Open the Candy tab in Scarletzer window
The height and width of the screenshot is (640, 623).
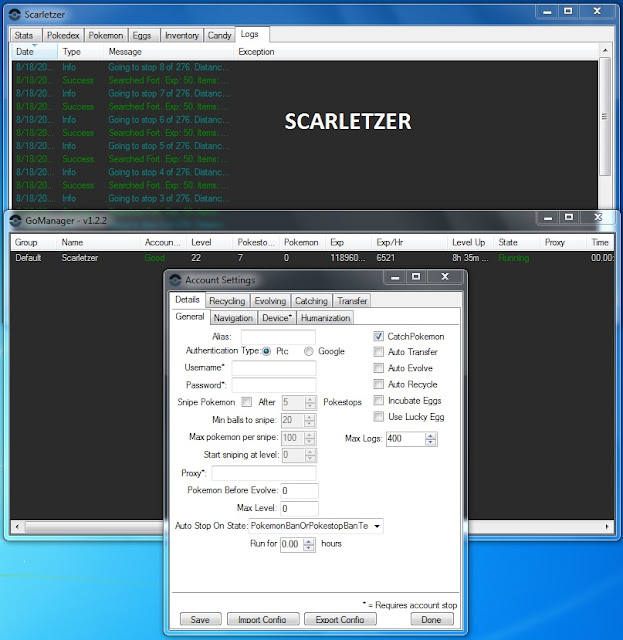click(219, 36)
